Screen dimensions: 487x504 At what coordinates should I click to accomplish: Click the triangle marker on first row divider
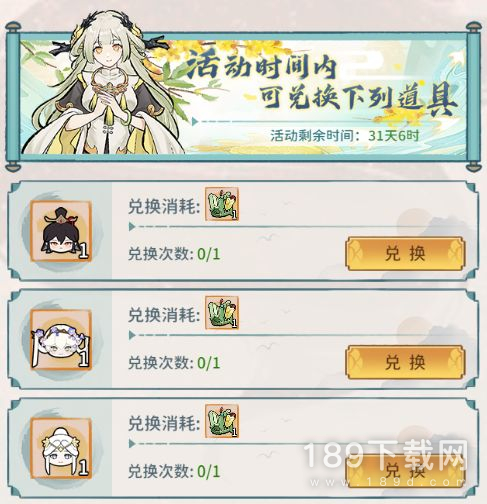point(132,227)
